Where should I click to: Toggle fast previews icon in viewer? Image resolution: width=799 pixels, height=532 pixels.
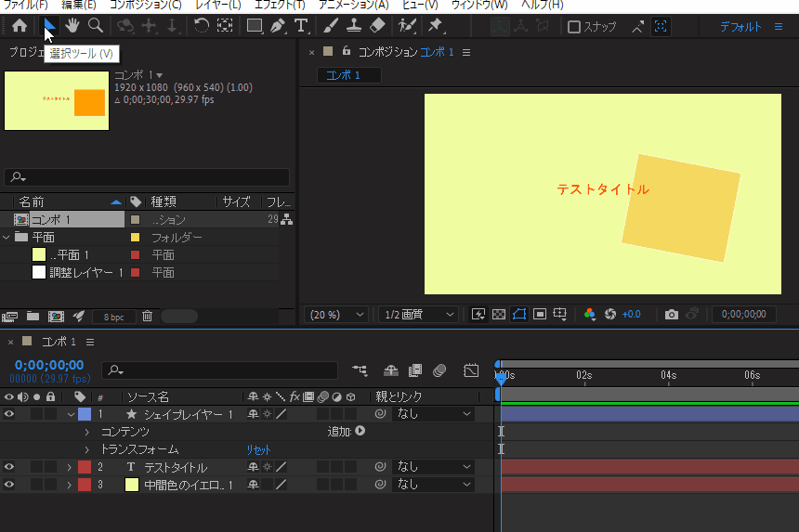[478, 315]
